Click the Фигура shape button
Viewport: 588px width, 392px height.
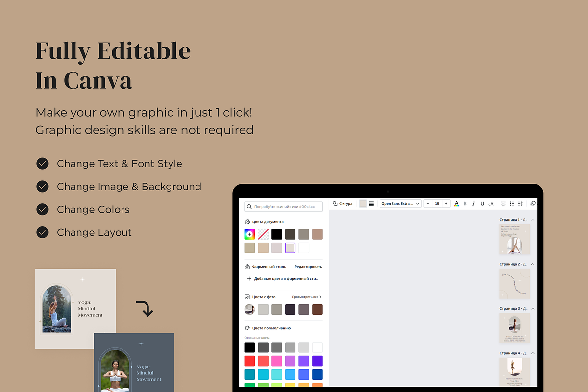click(x=343, y=203)
